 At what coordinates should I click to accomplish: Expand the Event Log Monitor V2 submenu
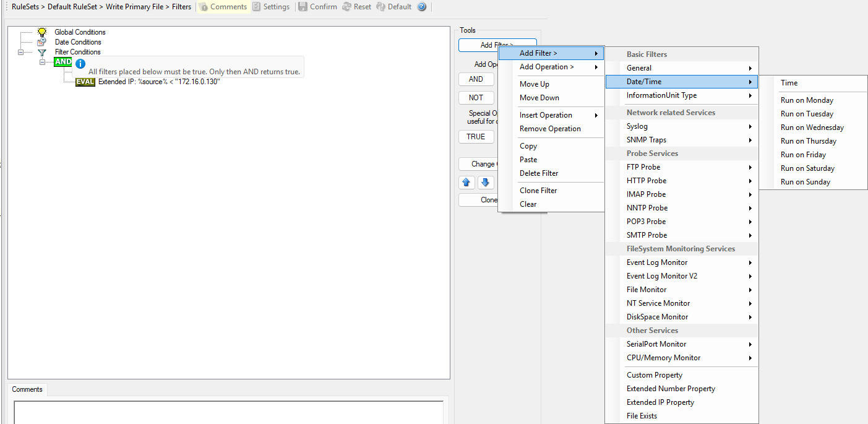coord(681,276)
